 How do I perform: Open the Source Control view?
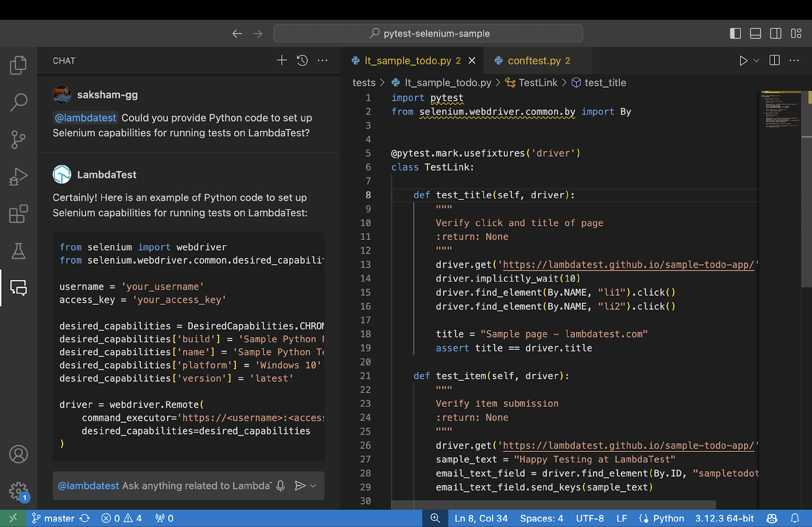point(18,139)
